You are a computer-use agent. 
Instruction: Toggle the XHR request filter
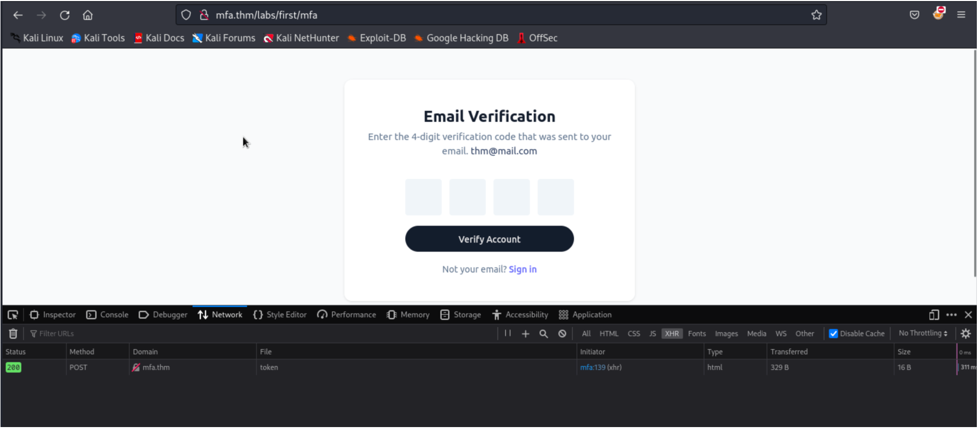[672, 334]
